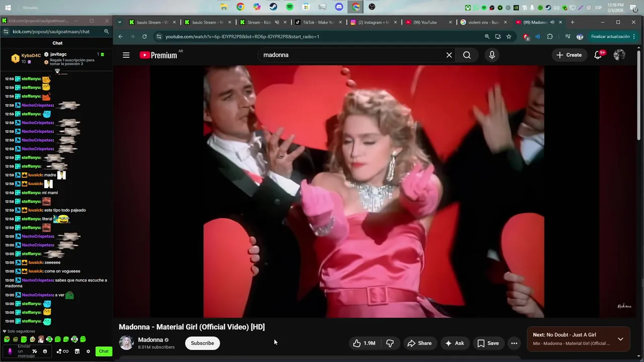
Task: Unmute the Stream - Kick tab
Action: coord(277,22)
